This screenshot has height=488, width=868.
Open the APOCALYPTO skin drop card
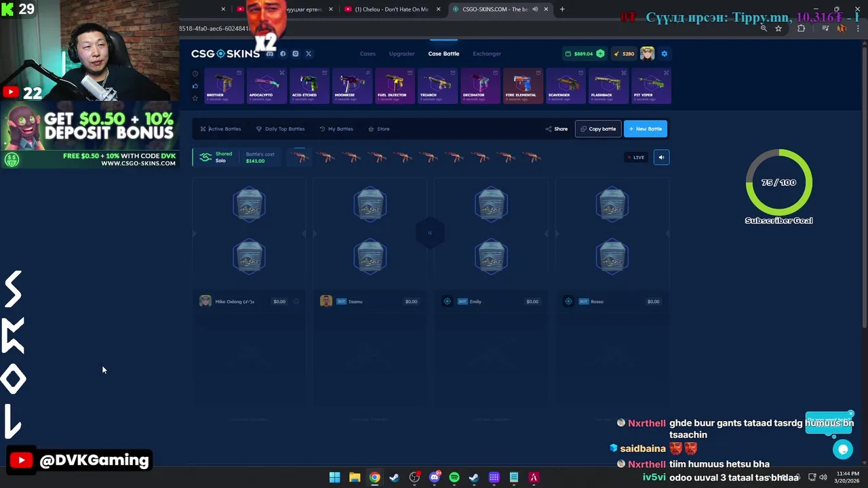pos(267,86)
